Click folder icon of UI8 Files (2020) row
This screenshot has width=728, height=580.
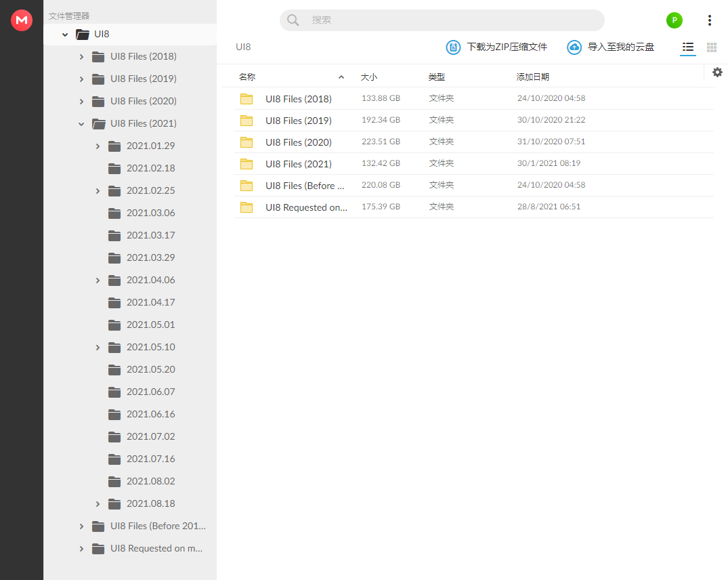pos(246,142)
